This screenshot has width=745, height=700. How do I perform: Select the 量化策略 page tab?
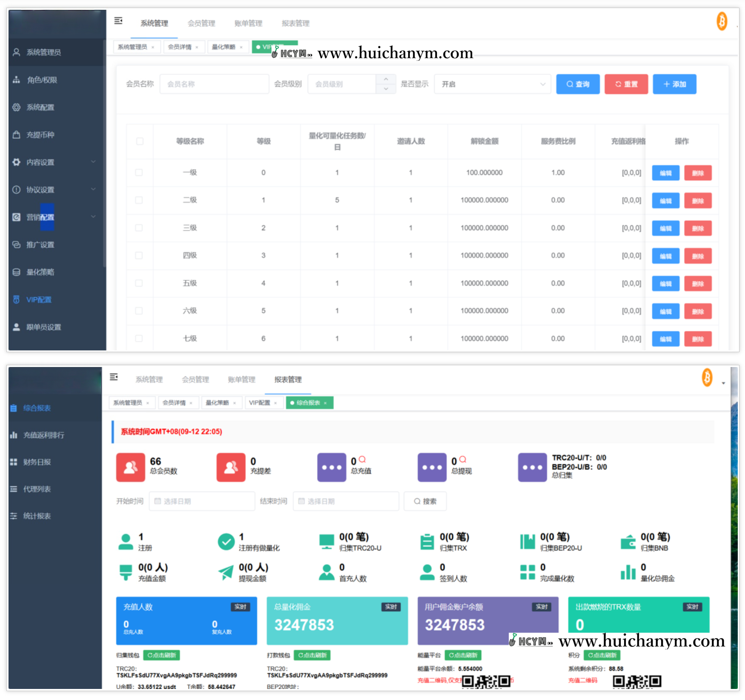click(223, 47)
